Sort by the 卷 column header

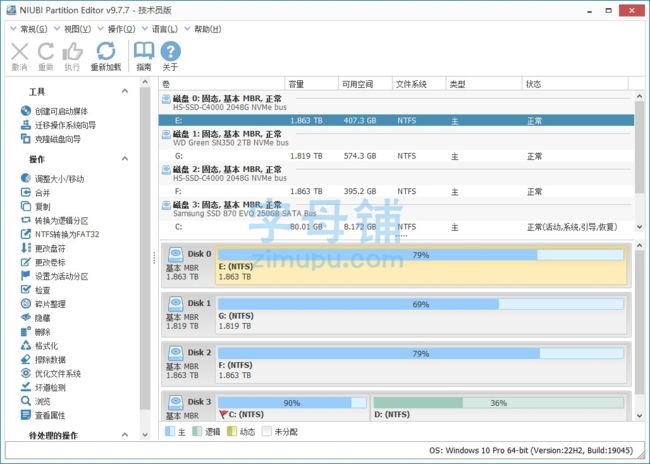[222, 84]
